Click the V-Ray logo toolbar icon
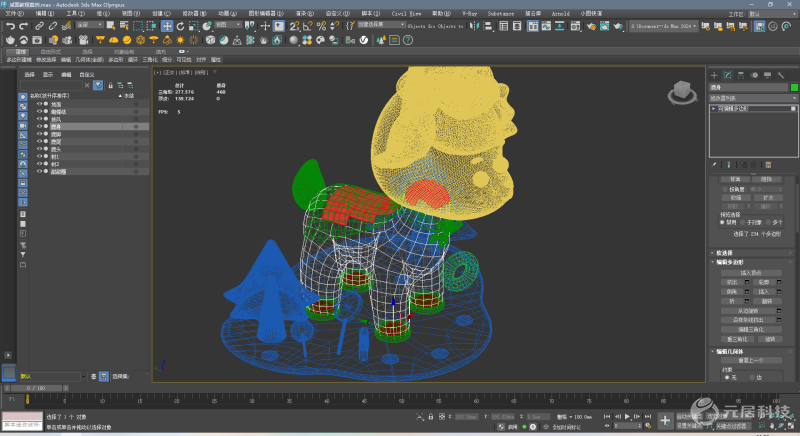The height and width of the screenshot is (436, 800). pyautogui.click(x=364, y=40)
